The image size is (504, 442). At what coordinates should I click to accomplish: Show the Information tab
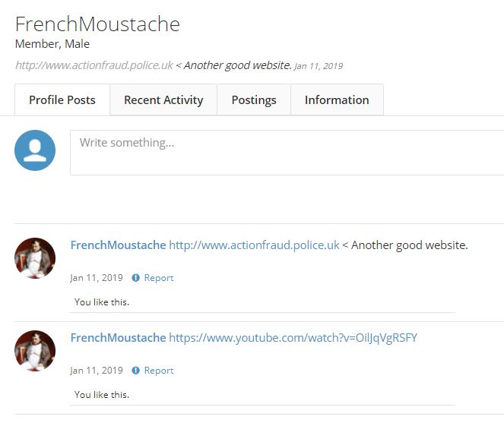coord(337,100)
